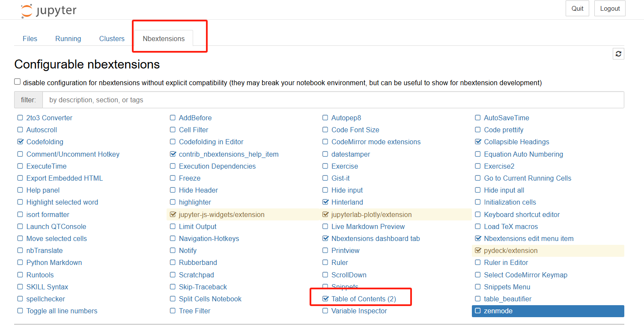Viewport: 644px width, 330px height.
Task: Open the Files tab
Action: [x=30, y=39]
